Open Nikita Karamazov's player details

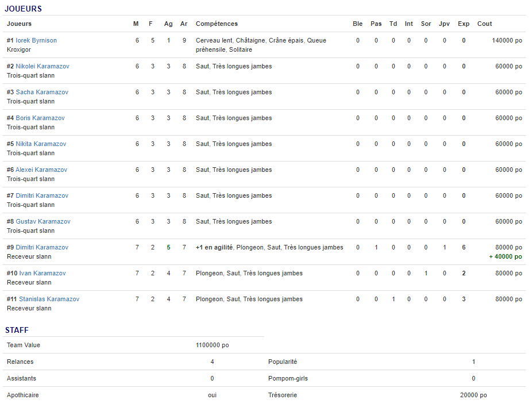coord(41,144)
